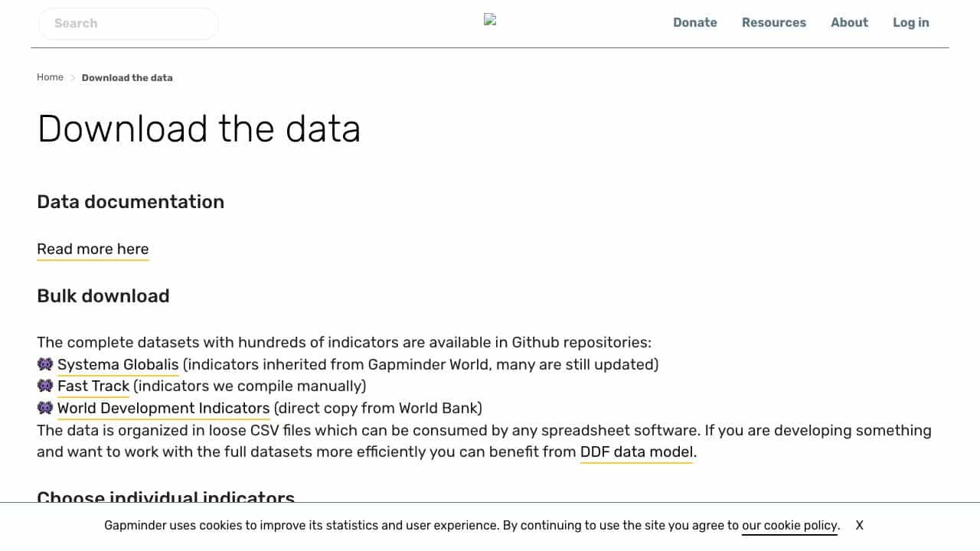Image resolution: width=980 pixels, height=551 pixels.
Task: Visit the World Development Indicators link
Action: point(164,409)
